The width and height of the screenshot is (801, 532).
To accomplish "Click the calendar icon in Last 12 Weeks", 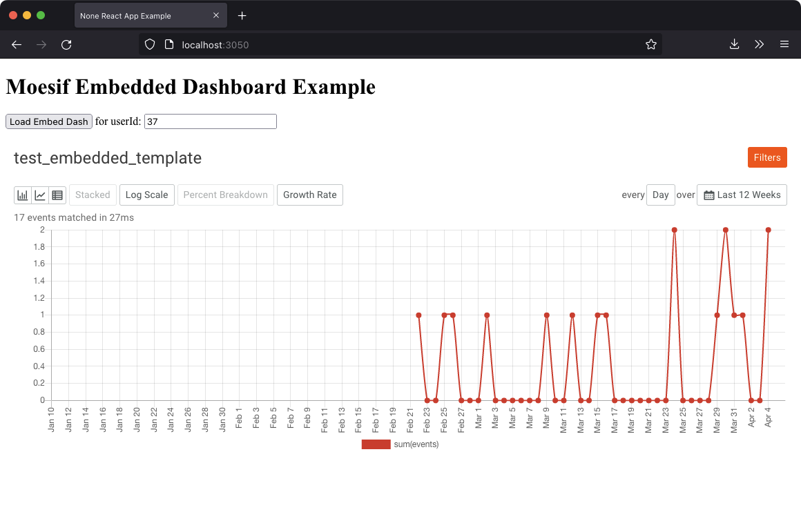I will 708,195.
